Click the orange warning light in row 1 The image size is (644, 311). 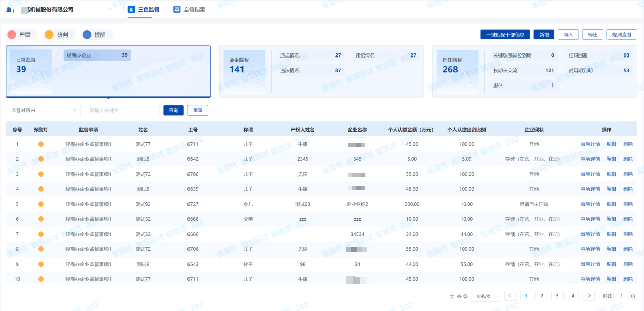tap(41, 144)
